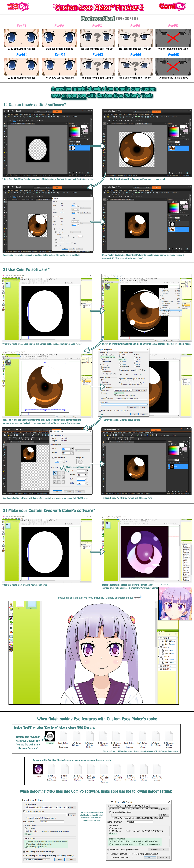Toggle Automatically adjusts the size checkbox
The width and height of the screenshot is (194, 868).
pyautogui.click(x=26, y=847)
